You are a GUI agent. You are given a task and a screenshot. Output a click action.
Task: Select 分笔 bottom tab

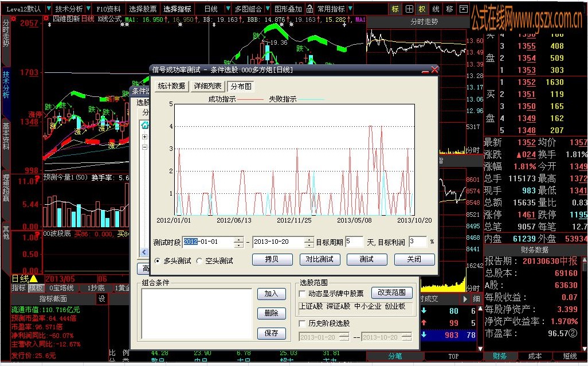pyautogui.click(x=395, y=356)
